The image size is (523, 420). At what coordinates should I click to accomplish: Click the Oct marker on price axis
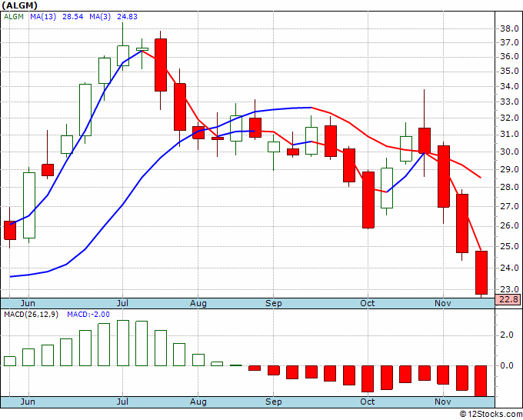[367, 303]
